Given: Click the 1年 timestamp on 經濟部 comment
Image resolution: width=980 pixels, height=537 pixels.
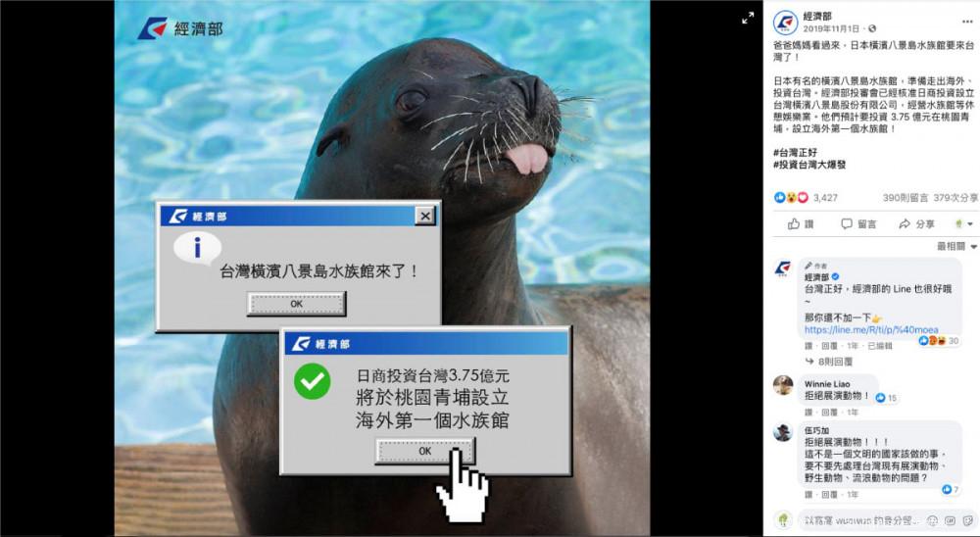Looking at the screenshot, I should (x=853, y=346).
